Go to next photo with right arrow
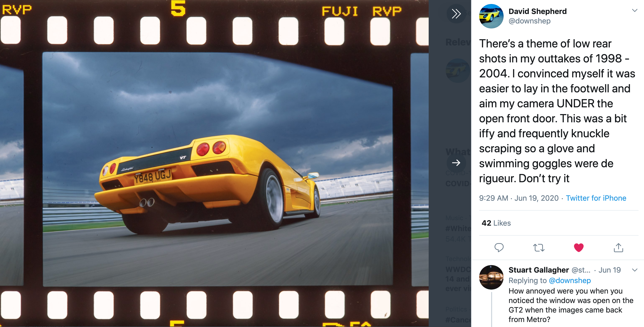The width and height of the screenshot is (644, 327). 456,163
